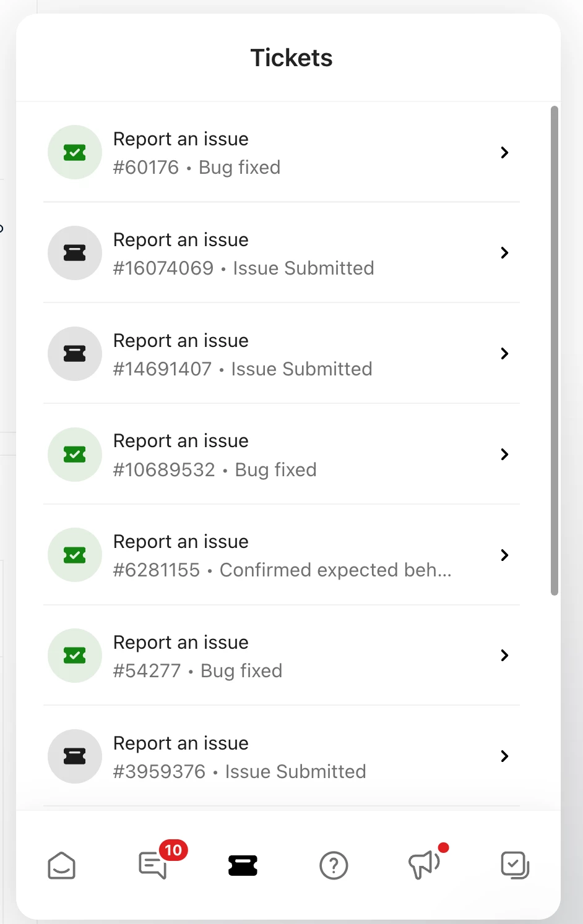Open ticket #10689532 Bug fixed
This screenshot has width=583, height=924.
(x=282, y=455)
